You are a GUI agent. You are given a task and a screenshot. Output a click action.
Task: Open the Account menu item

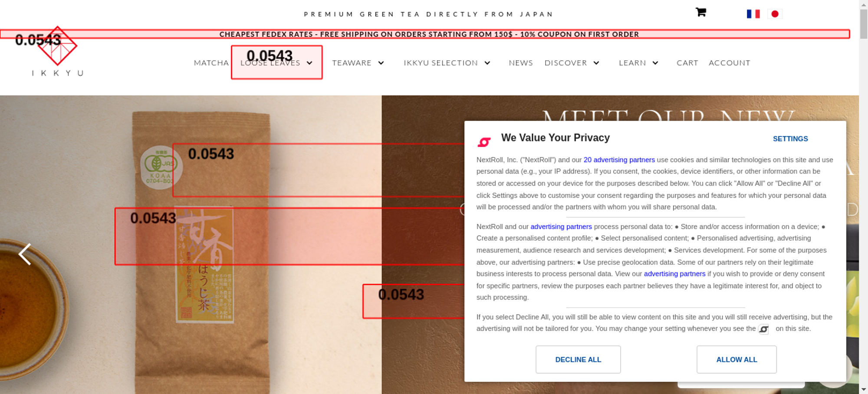point(730,63)
